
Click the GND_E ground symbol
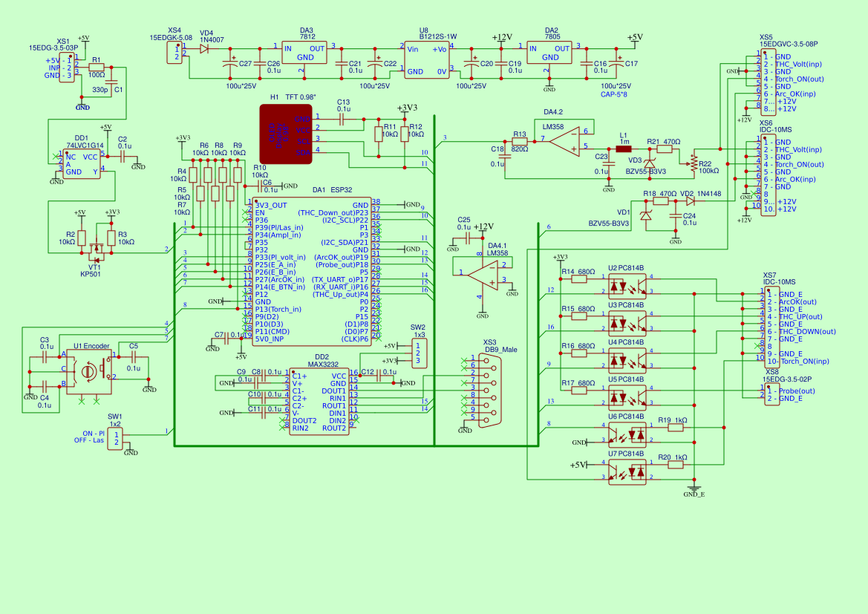694,491
